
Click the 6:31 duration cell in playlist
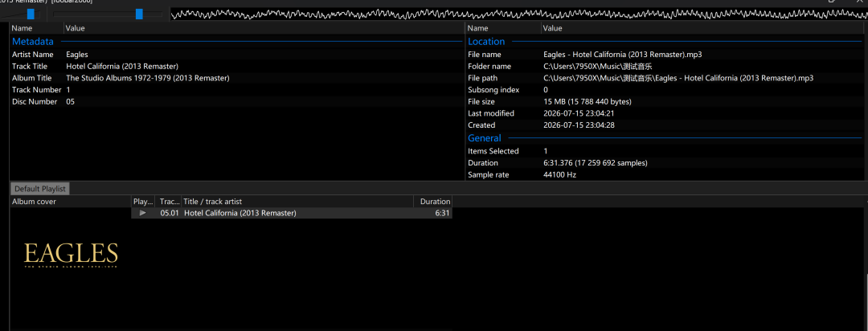442,213
